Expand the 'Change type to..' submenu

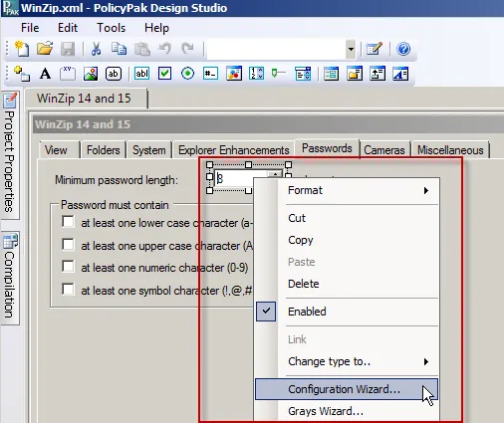[347, 361]
